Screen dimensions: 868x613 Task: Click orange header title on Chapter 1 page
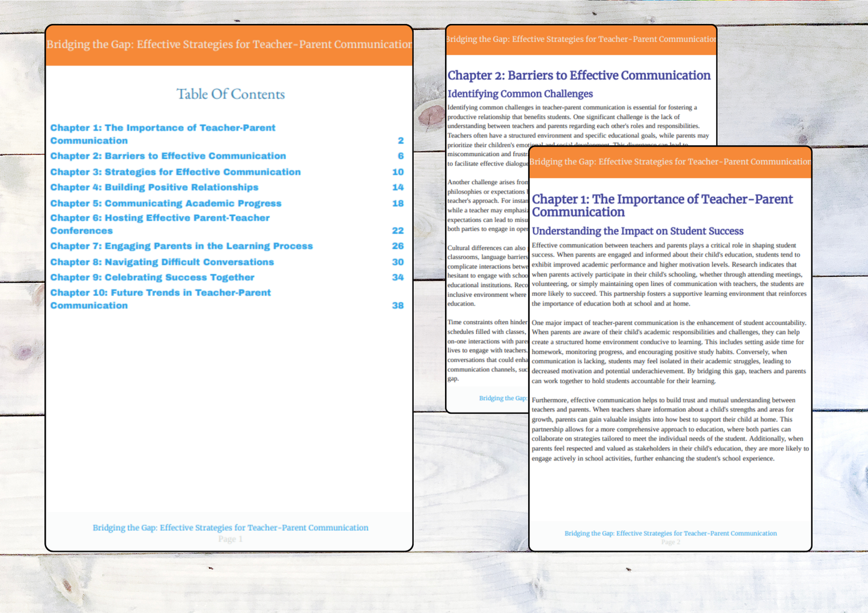(670, 162)
